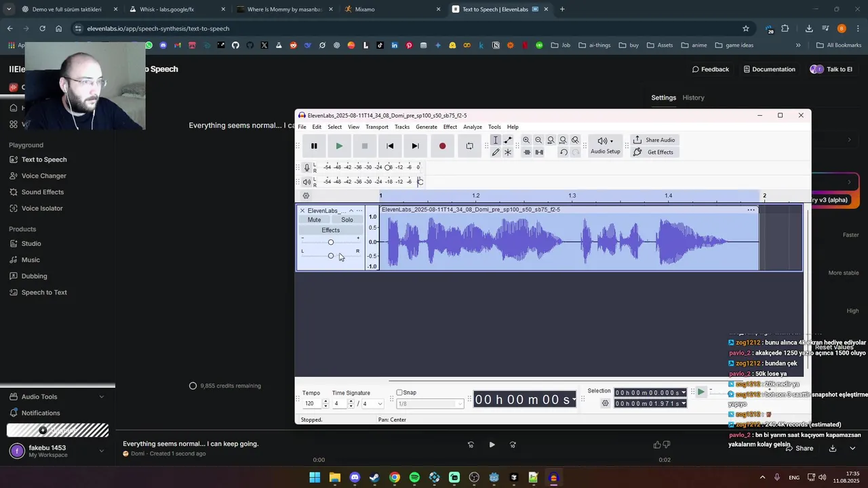The height and width of the screenshot is (488, 868).
Task: Zoom in on the Audacity waveform
Action: click(526, 140)
